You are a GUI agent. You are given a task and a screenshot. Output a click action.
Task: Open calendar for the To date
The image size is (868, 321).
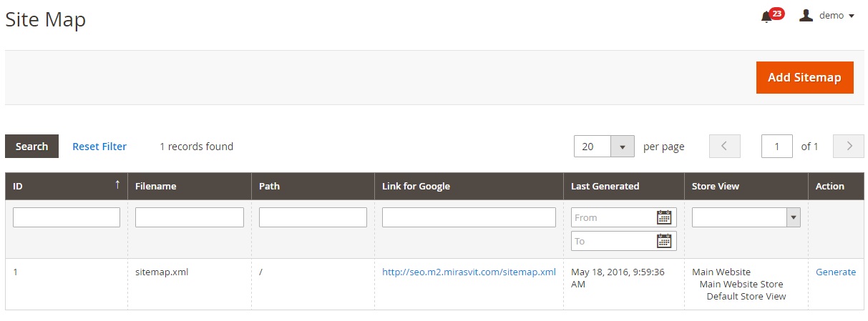(x=664, y=241)
